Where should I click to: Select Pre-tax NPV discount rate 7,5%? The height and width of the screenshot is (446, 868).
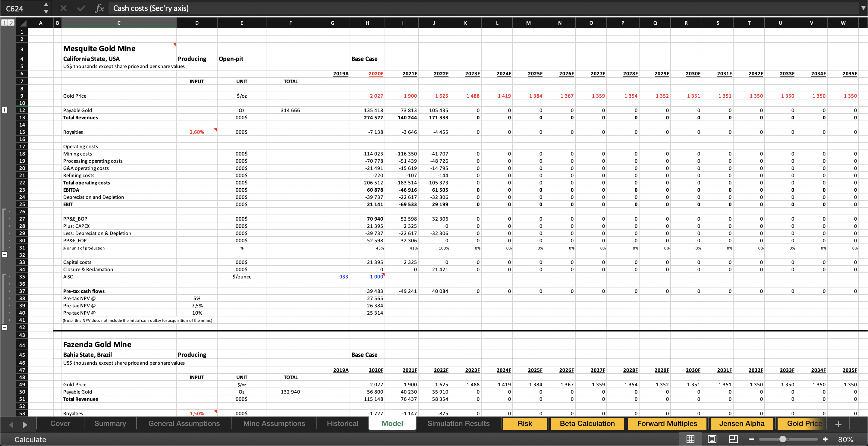pos(197,306)
